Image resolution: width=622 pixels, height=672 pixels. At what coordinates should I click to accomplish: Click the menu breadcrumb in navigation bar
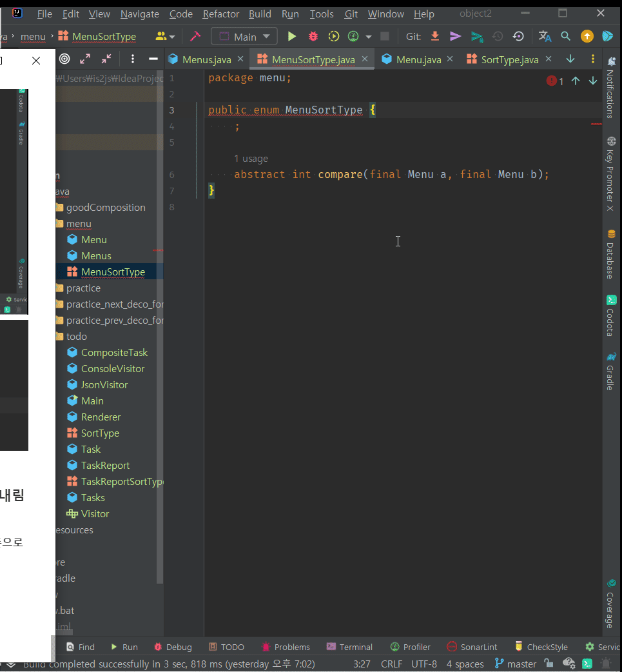click(x=33, y=36)
